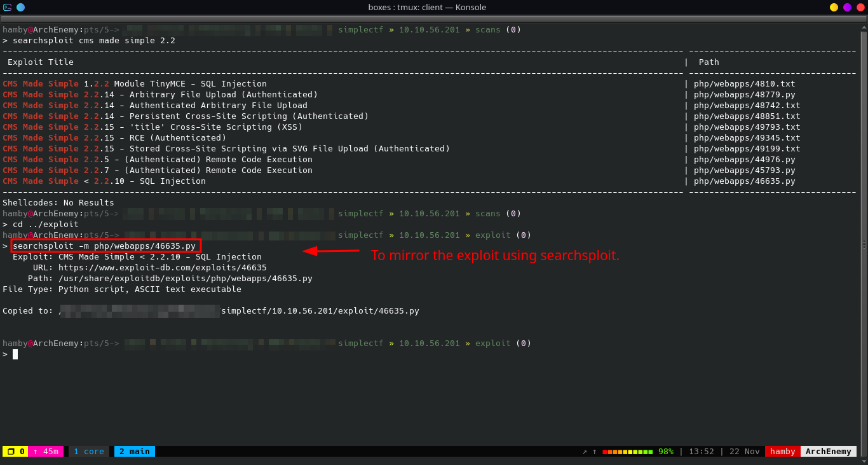
Task: Click the 'ArchEnemy' host segment in status bar
Action: tap(829, 451)
